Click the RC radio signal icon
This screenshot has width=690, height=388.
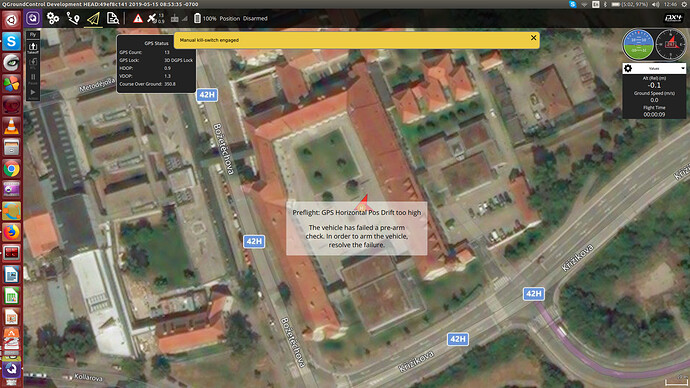click(x=174, y=18)
